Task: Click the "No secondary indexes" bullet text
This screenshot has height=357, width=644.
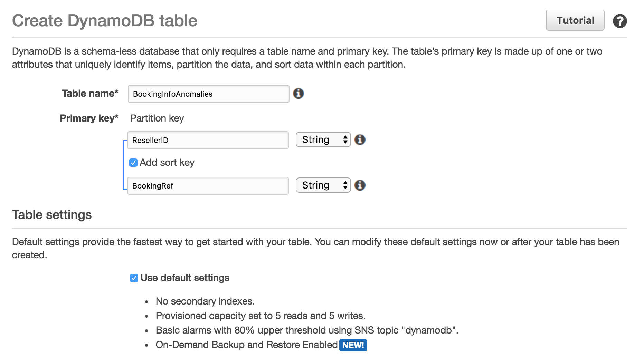Action: 205,301
